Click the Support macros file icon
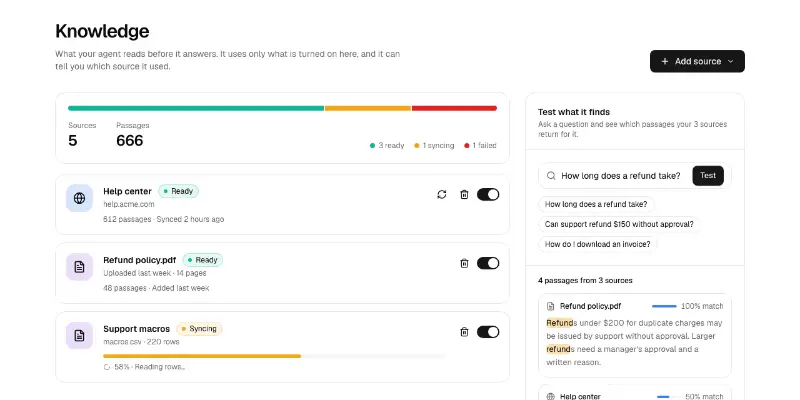This screenshot has height=400, width=800. click(x=79, y=336)
